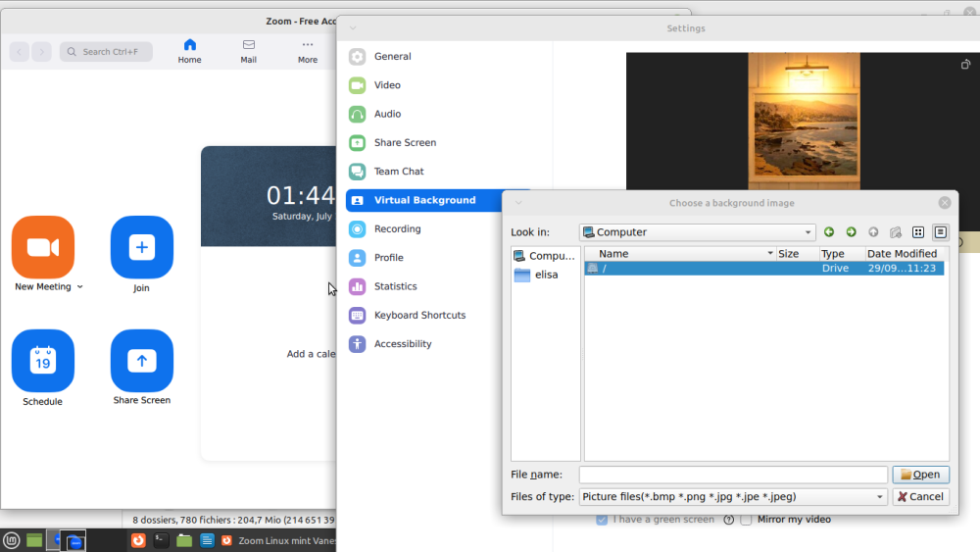This screenshot has width=980, height=552.
Task: Select the elisa folder in sidebar
Action: (x=546, y=276)
